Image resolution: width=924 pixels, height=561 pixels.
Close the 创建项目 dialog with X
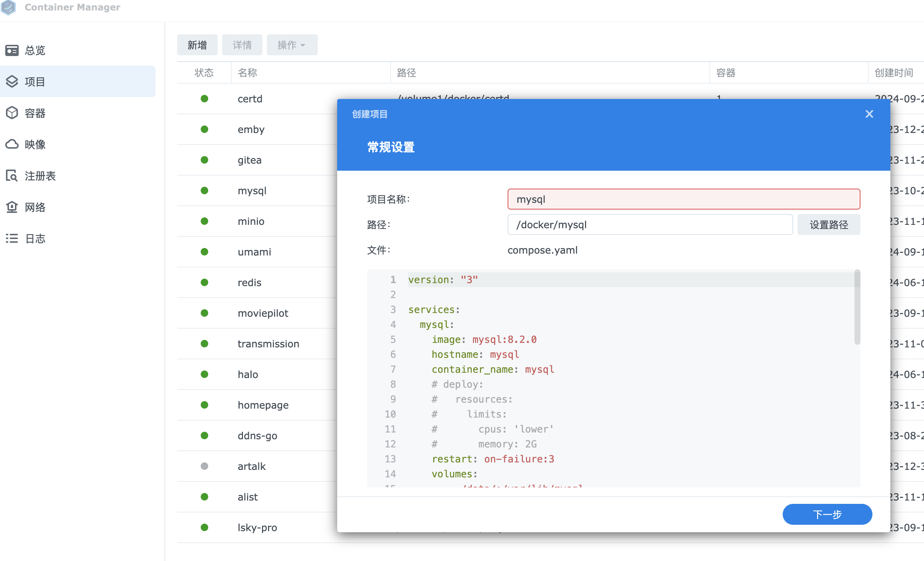[869, 114]
